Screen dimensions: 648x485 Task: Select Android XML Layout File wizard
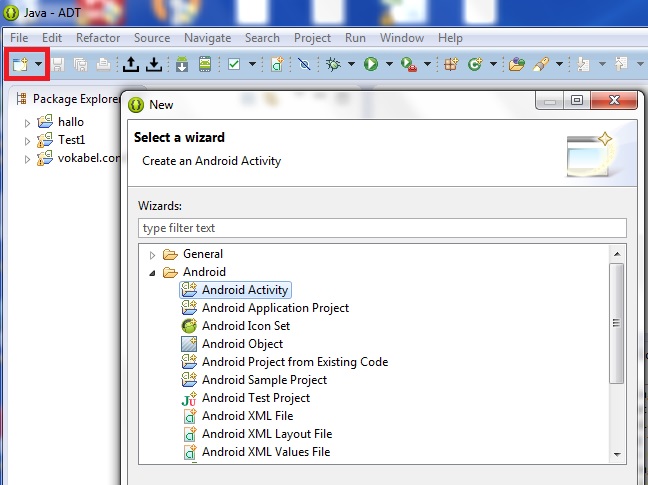(266, 434)
